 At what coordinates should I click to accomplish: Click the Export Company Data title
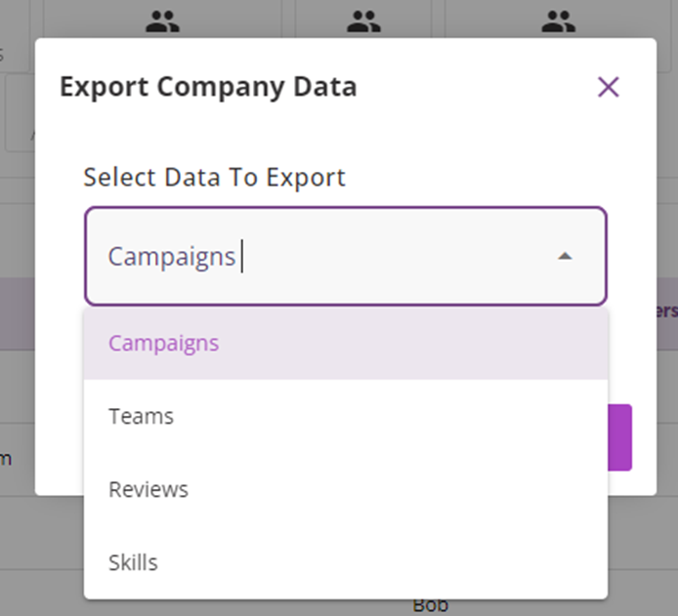point(208,88)
